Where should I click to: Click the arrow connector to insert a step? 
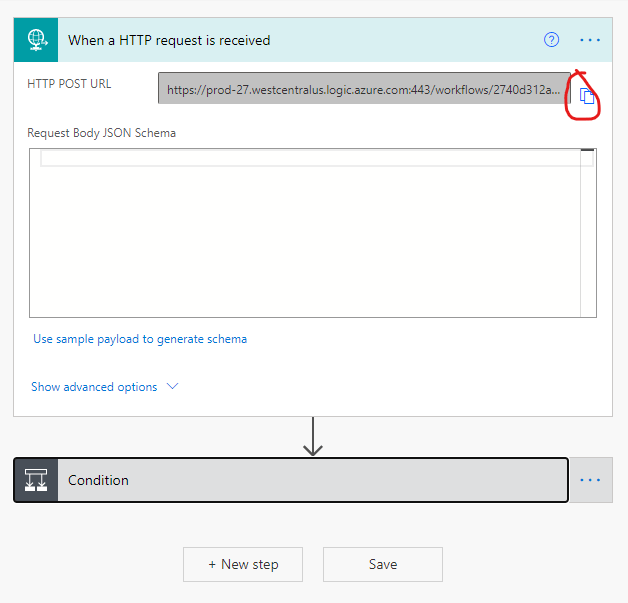[x=313, y=437]
